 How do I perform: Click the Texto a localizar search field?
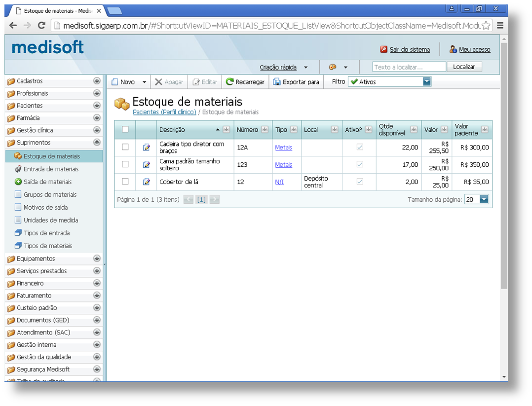click(x=409, y=67)
